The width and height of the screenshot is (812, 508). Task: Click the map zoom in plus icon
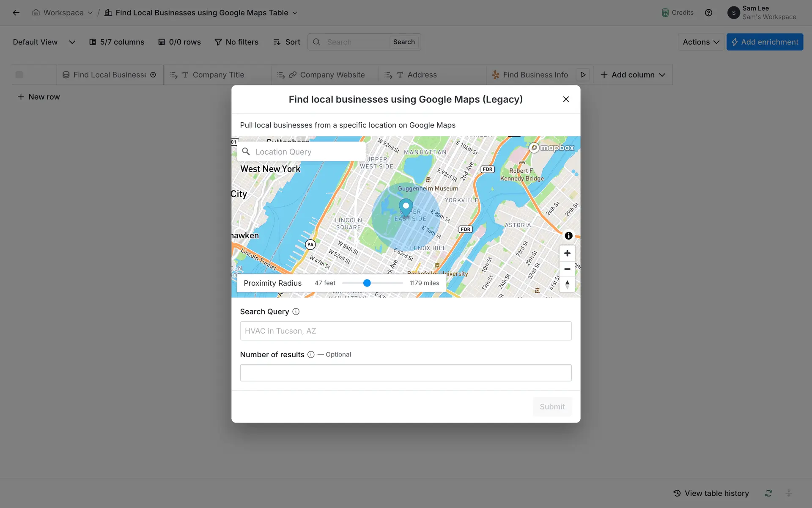pyautogui.click(x=567, y=253)
